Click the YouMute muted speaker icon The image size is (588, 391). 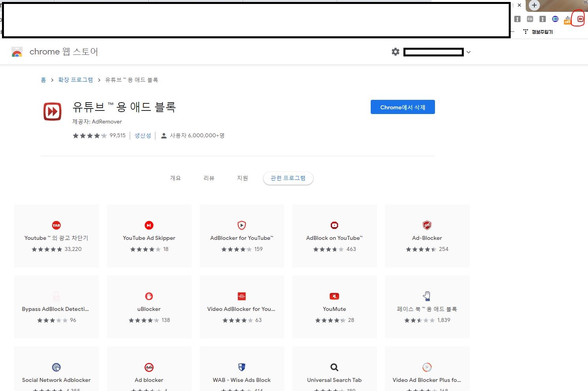[334, 296]
